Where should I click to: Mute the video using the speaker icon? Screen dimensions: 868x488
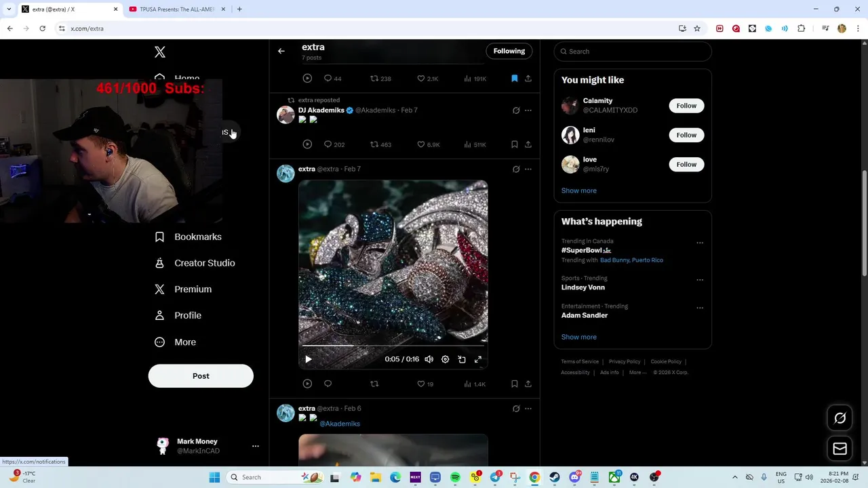pyautogui.click(x=429, y=359)
